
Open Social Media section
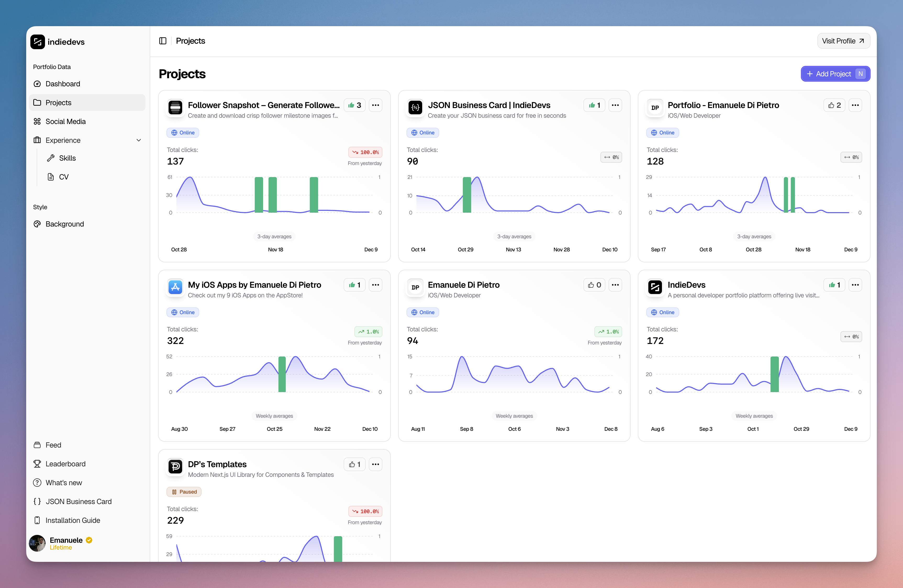tap(65, 121)
